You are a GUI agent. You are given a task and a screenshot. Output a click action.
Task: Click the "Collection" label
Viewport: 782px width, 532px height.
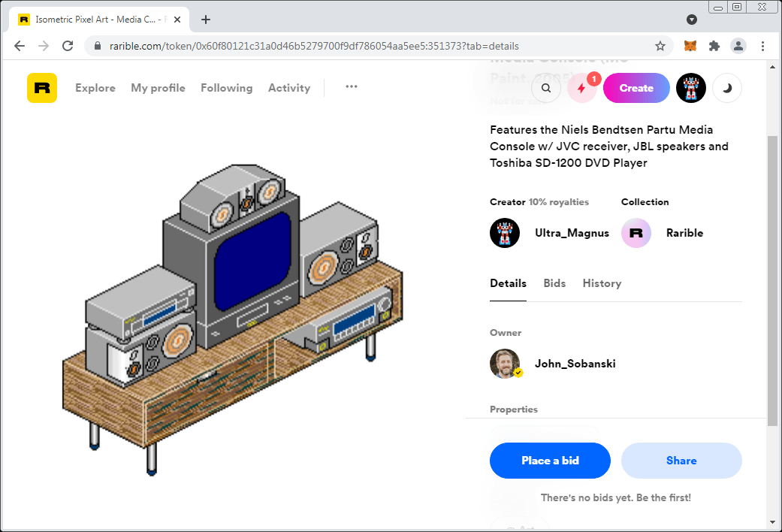coord(645,202)
